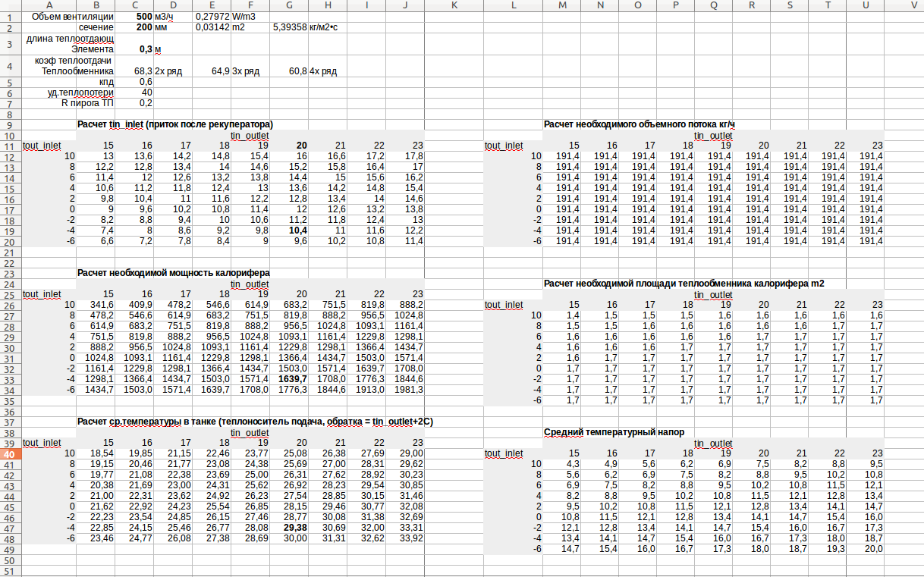Click the Расчет необходимой площади теплообменника heading
This screenshot has height=577, width=924.
point(684,284)
